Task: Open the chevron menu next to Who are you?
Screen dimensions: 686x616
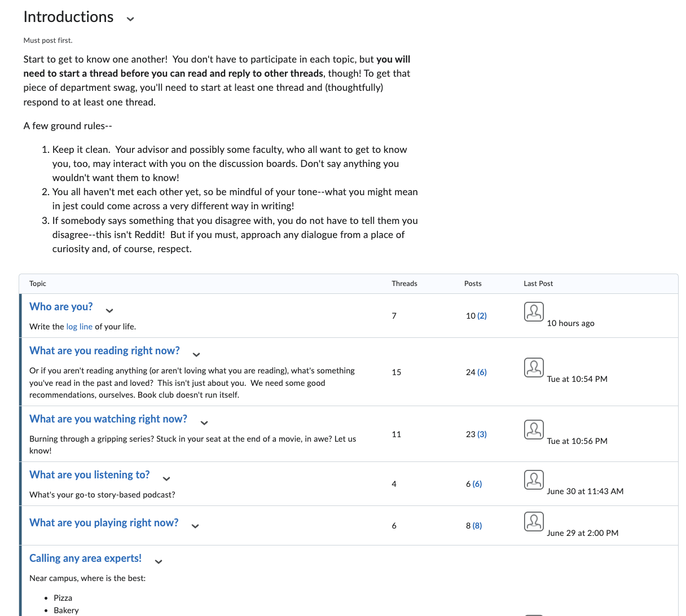Action: (x=109, y=310)
